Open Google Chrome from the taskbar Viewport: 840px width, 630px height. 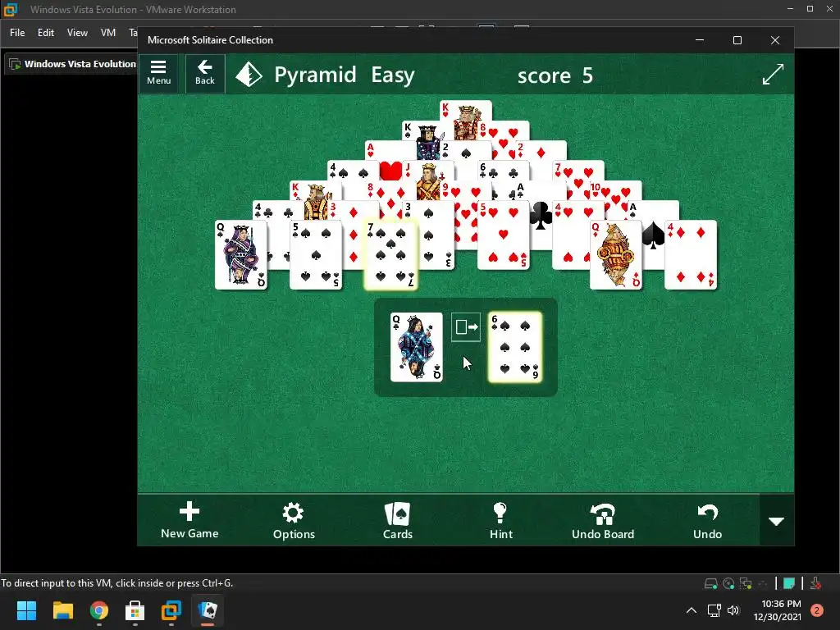99,610
